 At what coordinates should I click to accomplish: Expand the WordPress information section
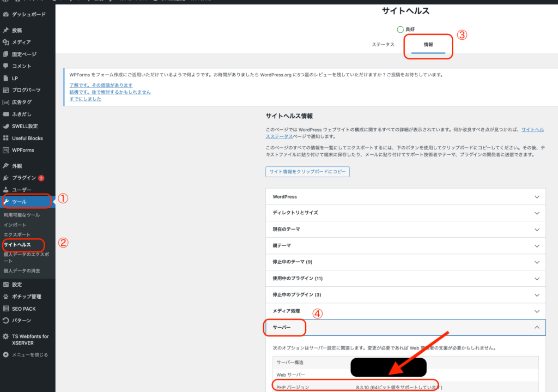[404, 197]
